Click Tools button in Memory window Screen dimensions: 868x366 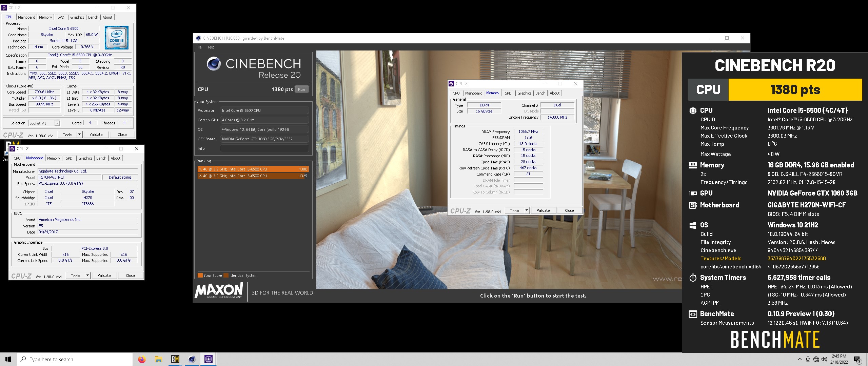point(514,210)
